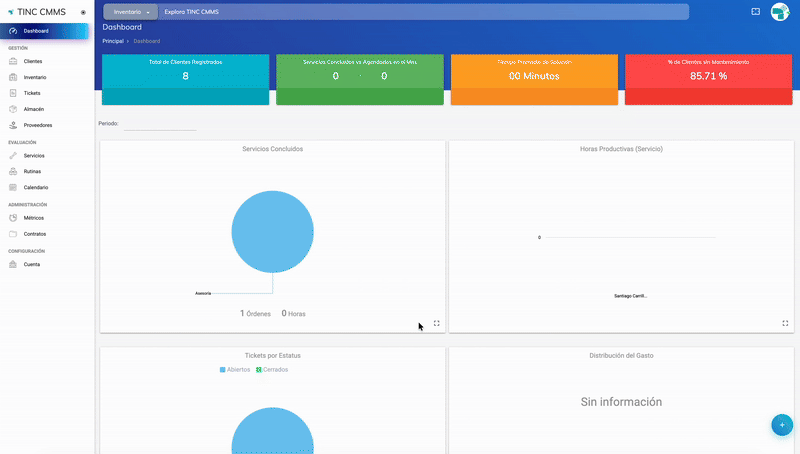This screenshot has height=454, width=800.
Task: Open the Inventario dropdown in top bar
Action: [x=132, y=12]
